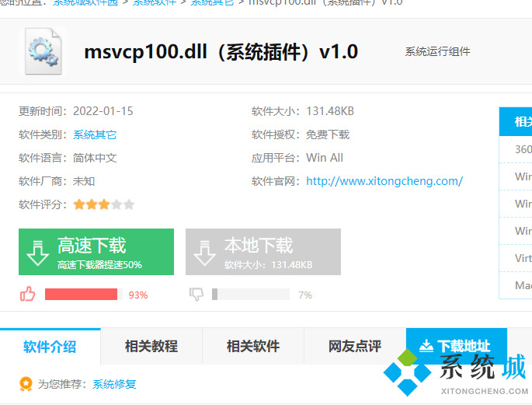532x405 pixels.
Task: Click the blue 相关 sidebar header
Action: (516, 121)
